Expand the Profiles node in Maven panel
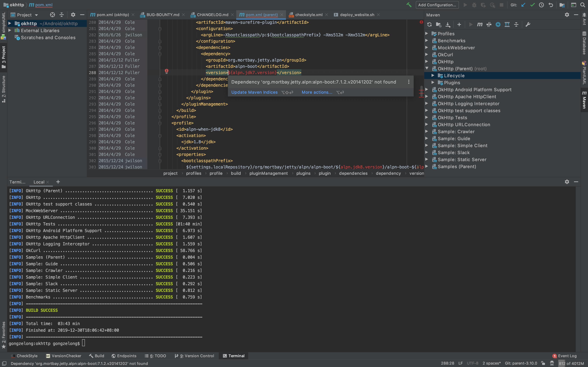Image resolution: width=588 pixels, height=367 pixels. point(427,34)
